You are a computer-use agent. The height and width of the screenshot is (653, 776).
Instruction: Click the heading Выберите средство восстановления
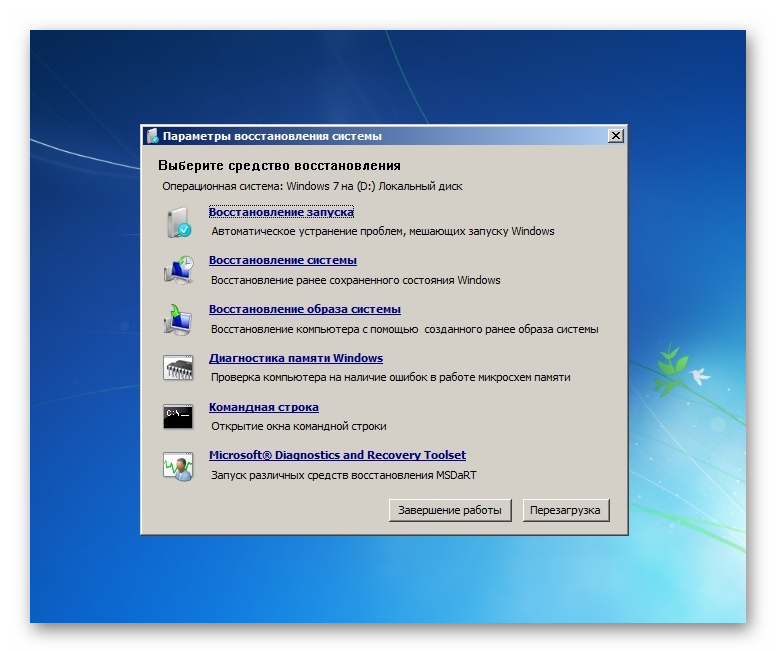(279, 165)
